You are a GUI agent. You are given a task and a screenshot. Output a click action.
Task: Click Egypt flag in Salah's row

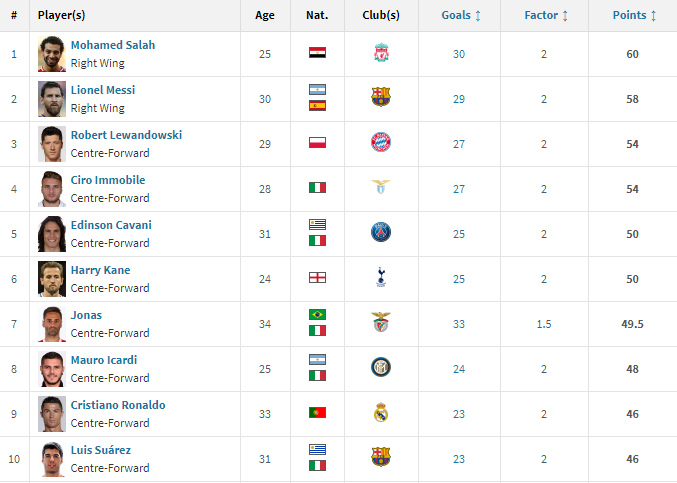point(317,53)
